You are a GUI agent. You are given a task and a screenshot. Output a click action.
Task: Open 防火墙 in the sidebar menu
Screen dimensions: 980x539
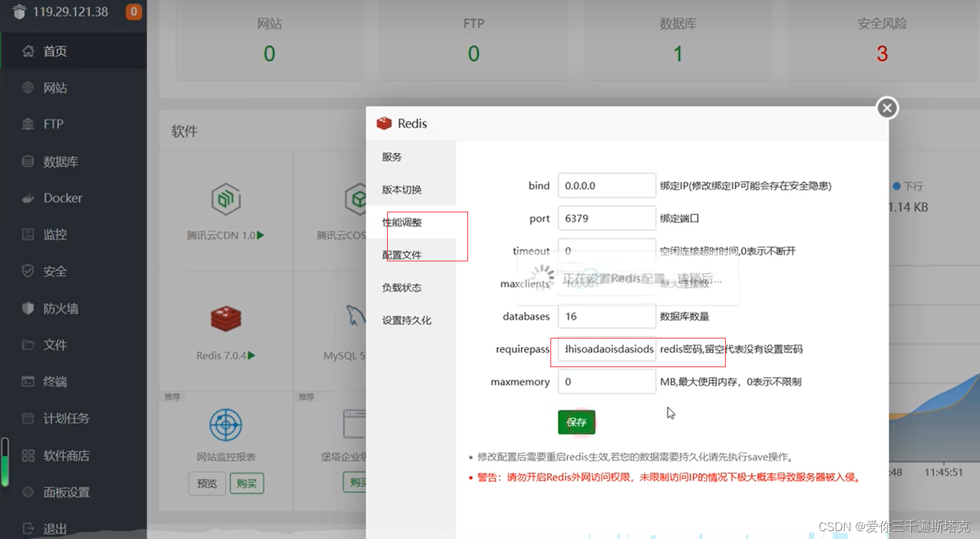click(x=73, y=308)
